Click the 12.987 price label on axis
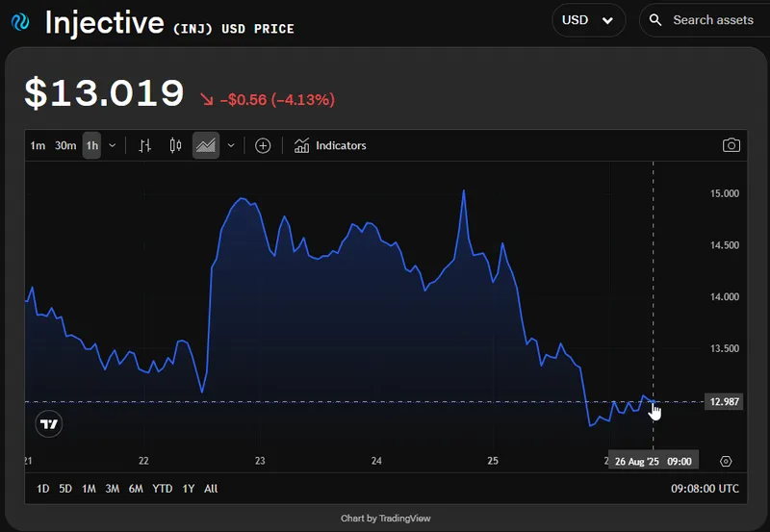The image size is (770, 532). point(724,402)
